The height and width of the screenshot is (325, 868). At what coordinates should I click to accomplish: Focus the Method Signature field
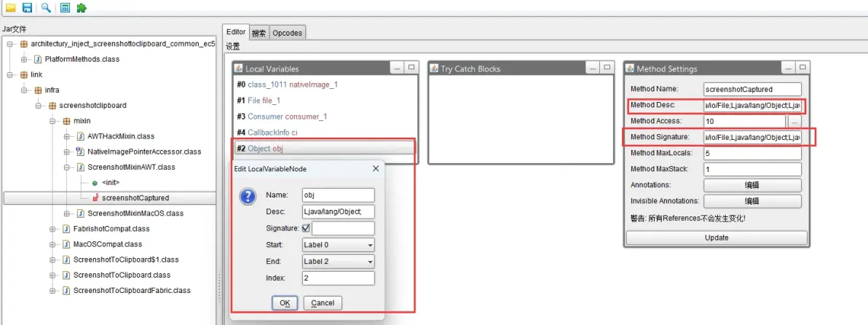(x=752, y=137)
